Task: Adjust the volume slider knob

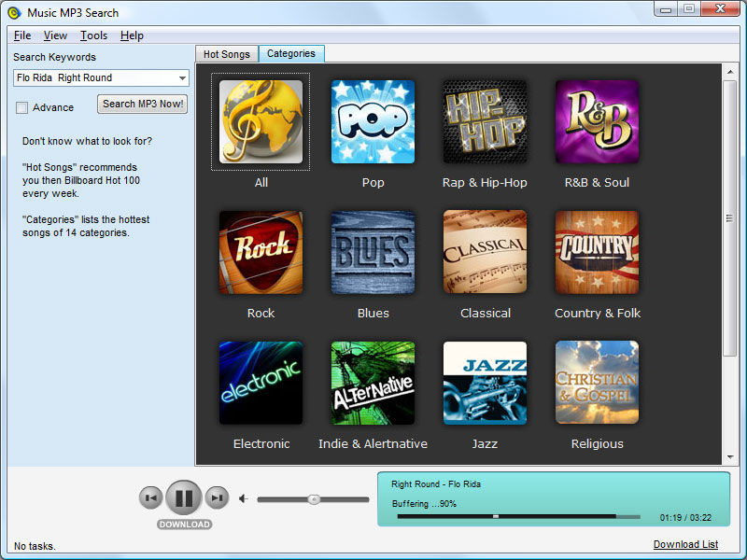Action: 314,499
